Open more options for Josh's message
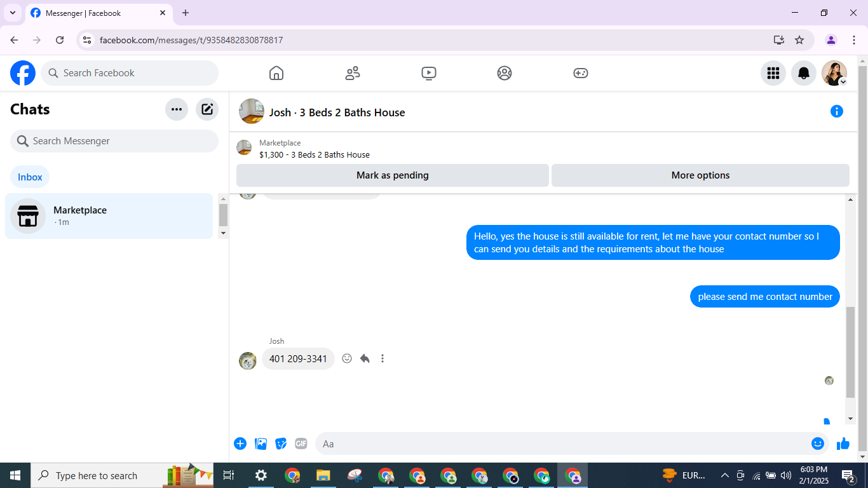 tap(383, 358)
